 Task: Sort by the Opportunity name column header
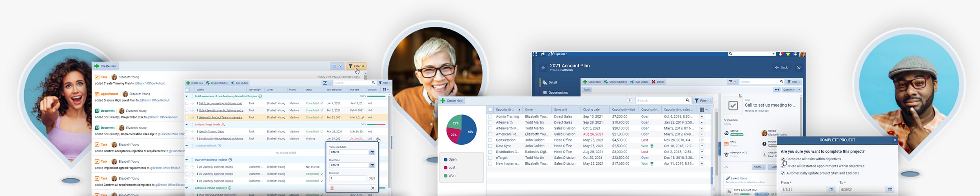(508, 110)
